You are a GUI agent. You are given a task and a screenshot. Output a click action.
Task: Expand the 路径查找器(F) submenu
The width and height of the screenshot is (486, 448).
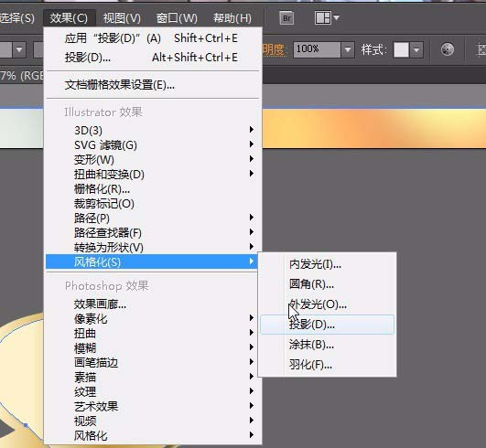pyautogui.click(x=152, y=233)
